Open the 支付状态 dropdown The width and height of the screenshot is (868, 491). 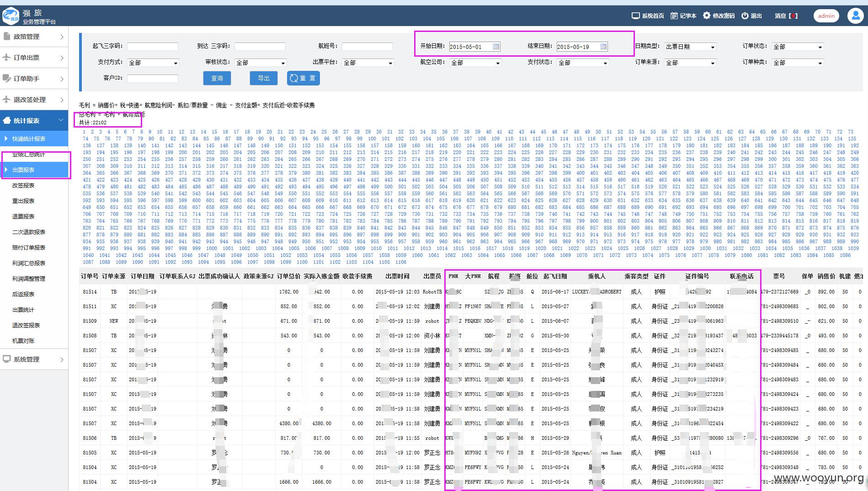coord(583,63)
